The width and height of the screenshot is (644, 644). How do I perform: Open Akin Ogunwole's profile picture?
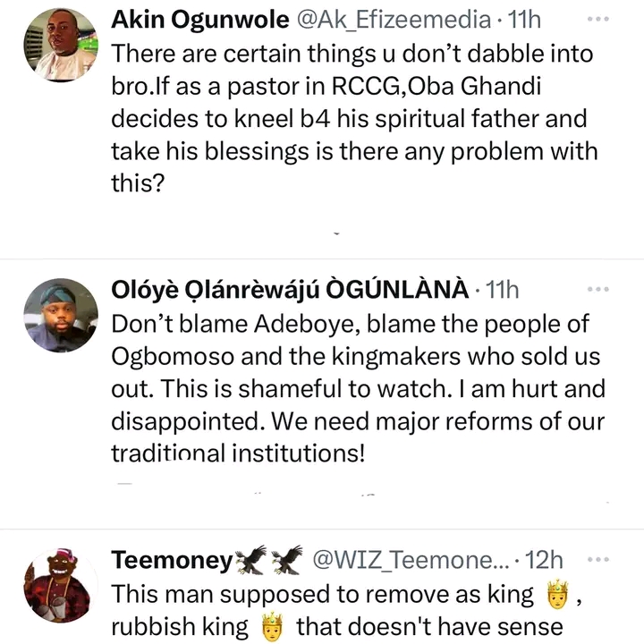pyautogui.click(x=58, y=46)
